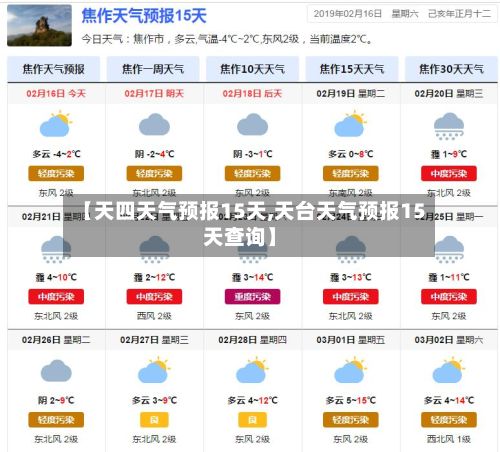500x452 pixels.
Task: Click the 轻度污染 badge under 03月02日
Action: pyautogui.click(x=449, y=420)
